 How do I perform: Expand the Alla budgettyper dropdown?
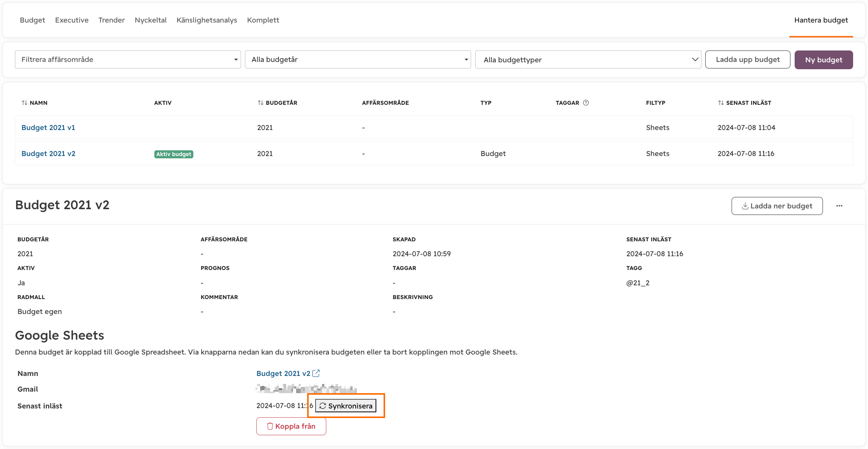tap(588, 60)
